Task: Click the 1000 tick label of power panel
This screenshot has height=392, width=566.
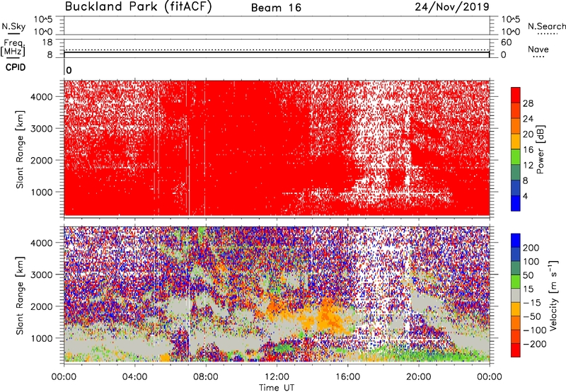Action: click(x=41, y=192)
